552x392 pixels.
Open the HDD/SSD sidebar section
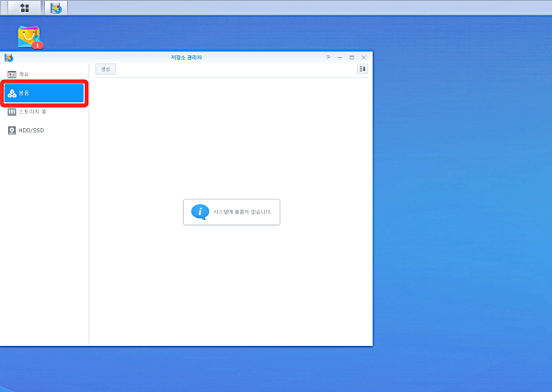pos(44,131)
